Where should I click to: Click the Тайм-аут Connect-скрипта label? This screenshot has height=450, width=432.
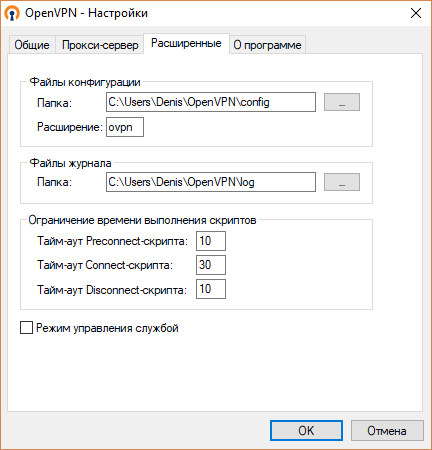[105, 265]
